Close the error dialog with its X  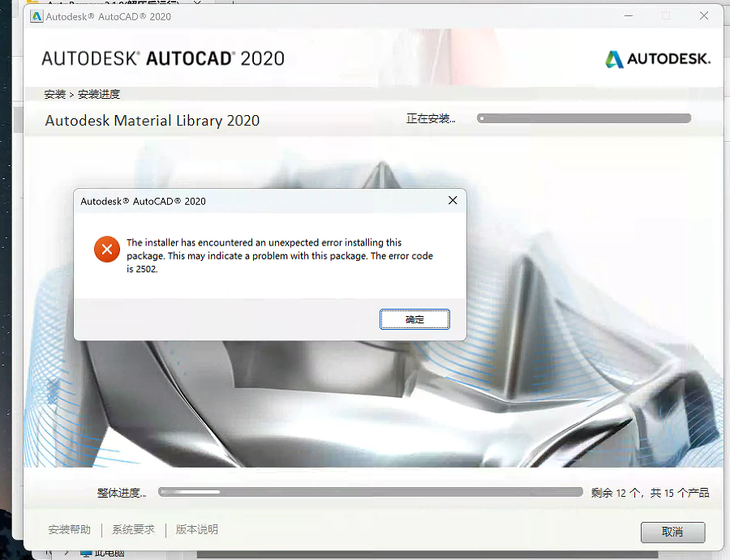pos(453,200)
